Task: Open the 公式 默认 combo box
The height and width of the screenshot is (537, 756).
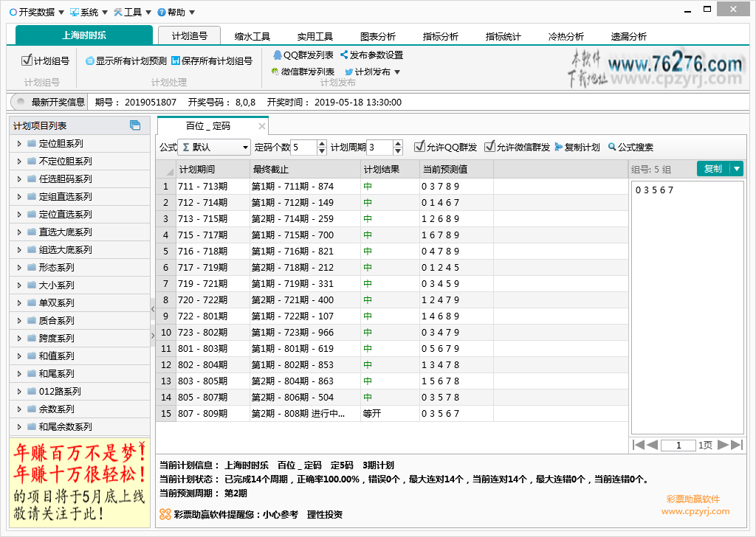Action: [x=213, y=147]
